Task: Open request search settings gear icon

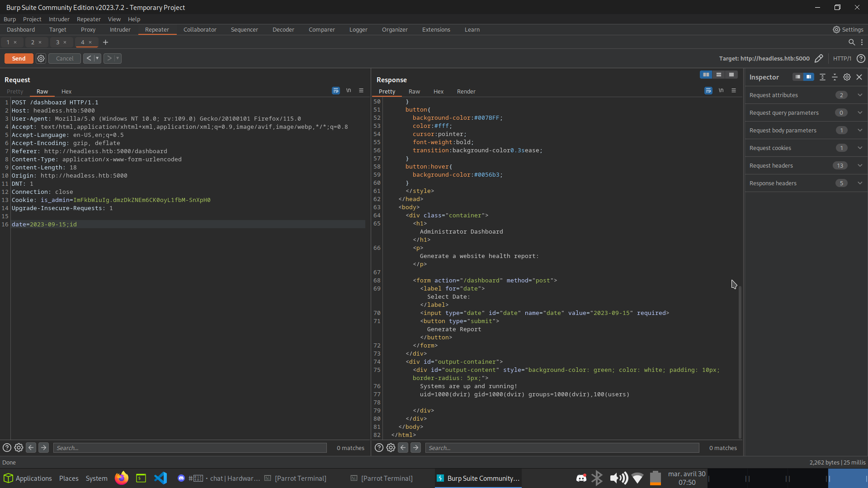Action: point(19,448)
